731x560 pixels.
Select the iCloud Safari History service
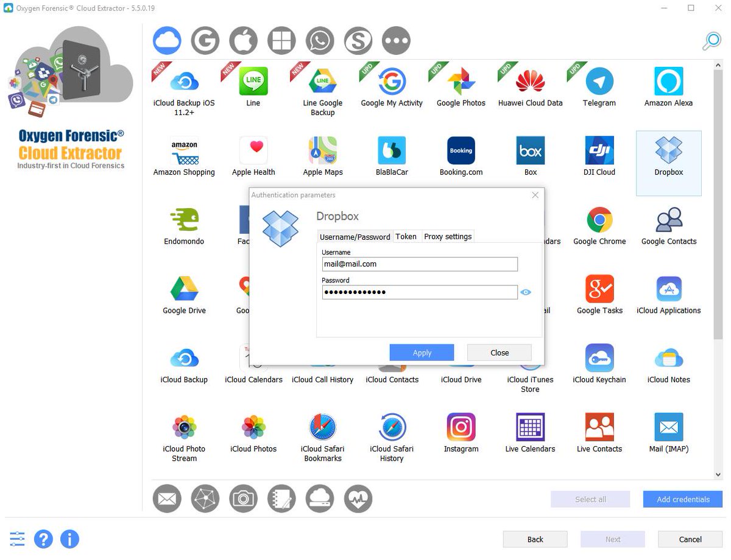click(x=392, y=438)
